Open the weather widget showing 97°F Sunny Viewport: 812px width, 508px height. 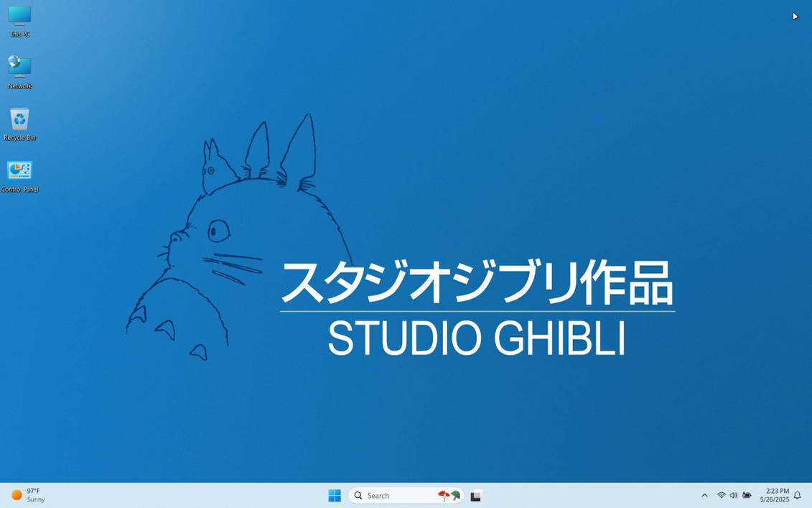(x=29, y=495)
